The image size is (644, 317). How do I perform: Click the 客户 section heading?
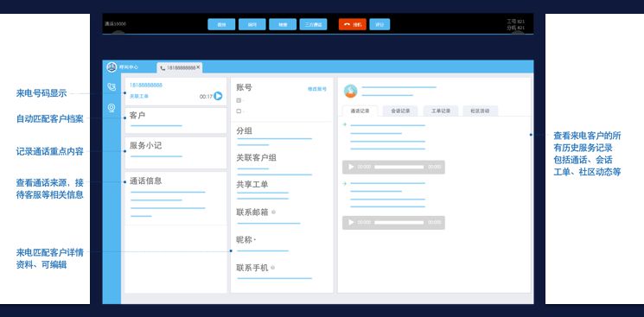137,116
